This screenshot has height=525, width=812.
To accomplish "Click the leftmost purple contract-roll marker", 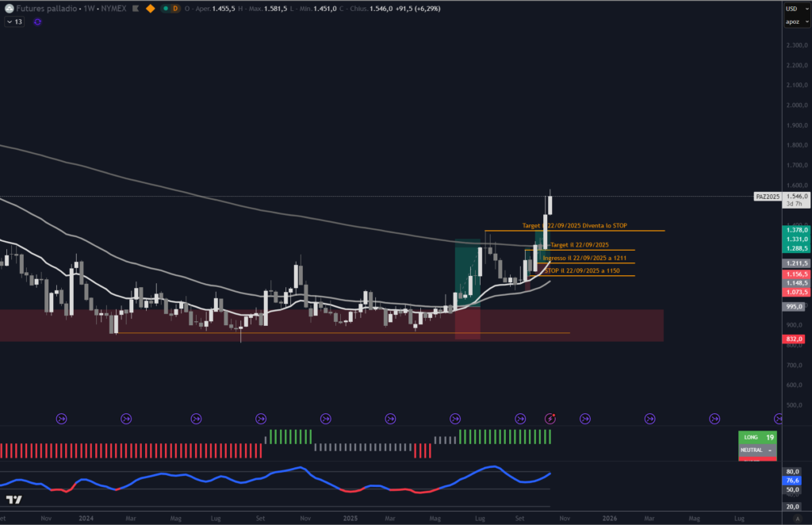I will 62,418.
